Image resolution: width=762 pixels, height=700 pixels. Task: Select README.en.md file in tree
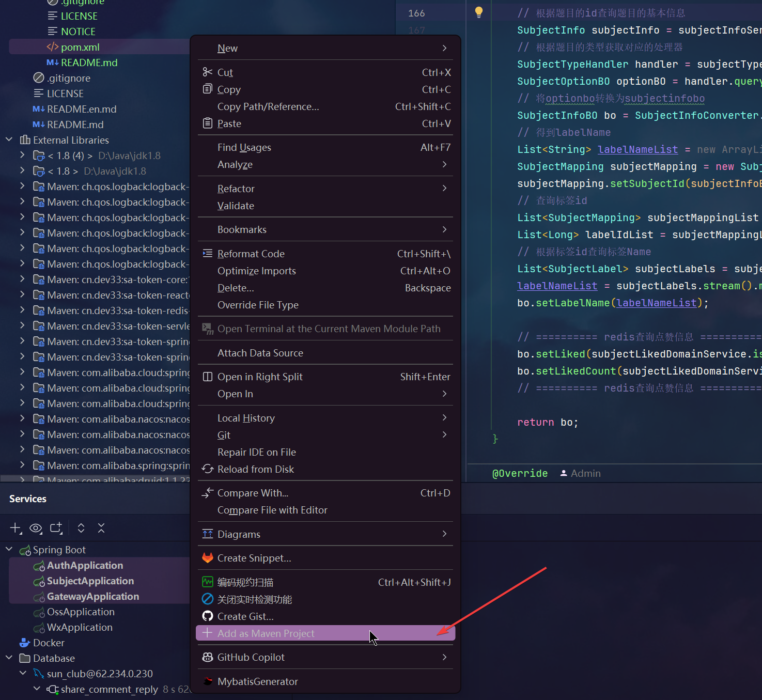click(82, 109)
